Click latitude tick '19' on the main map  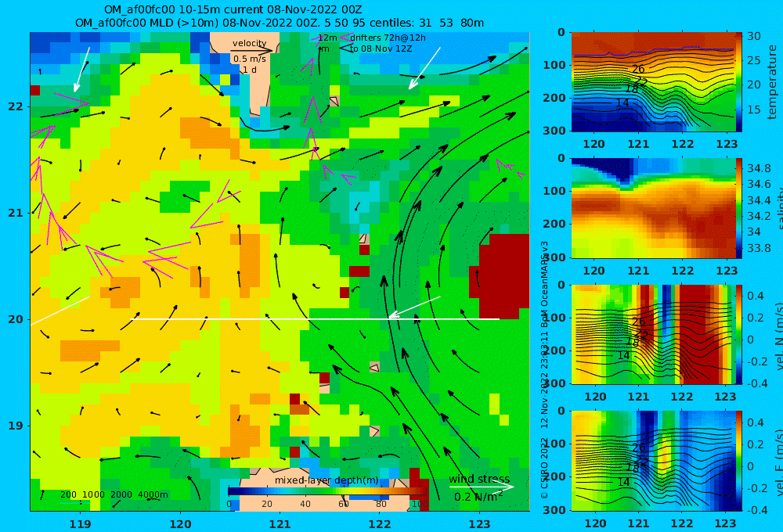pos(16,426)
